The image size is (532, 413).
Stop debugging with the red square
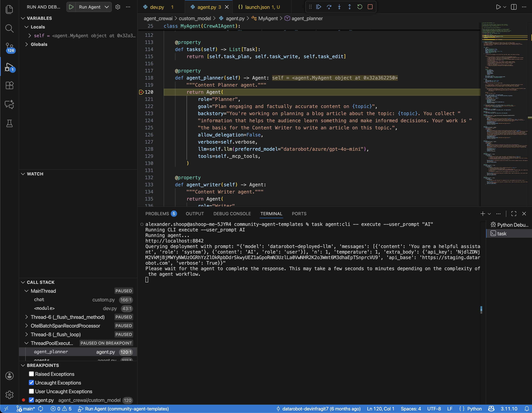click(x=370, y=7)
